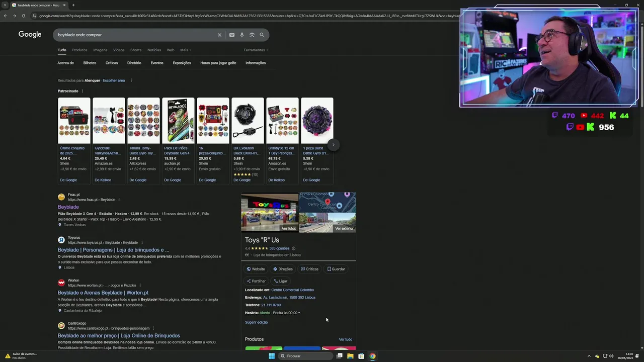The image size is (644, 362).
Task: Select the Críticas filter chip below tabs
Action: click(x=112, y=63)
